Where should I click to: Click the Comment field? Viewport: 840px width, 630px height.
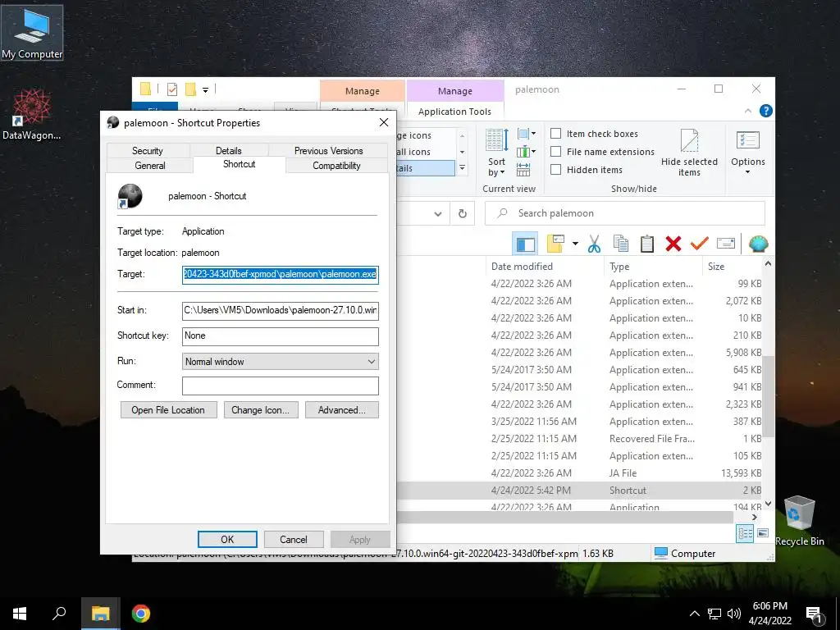point(281,386)
